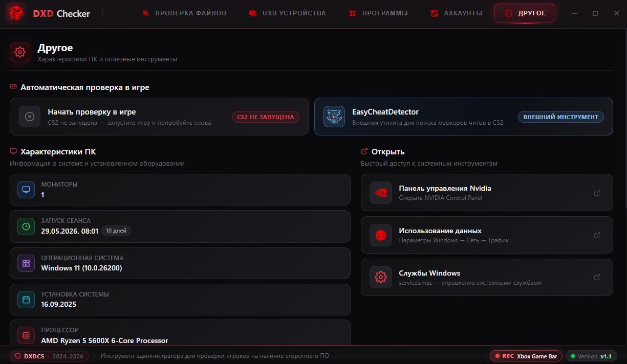Click the CS2 не запущена badge
The width and height of the screenshot is (627, 364).
pyautogui.click(x=266, y=117)
